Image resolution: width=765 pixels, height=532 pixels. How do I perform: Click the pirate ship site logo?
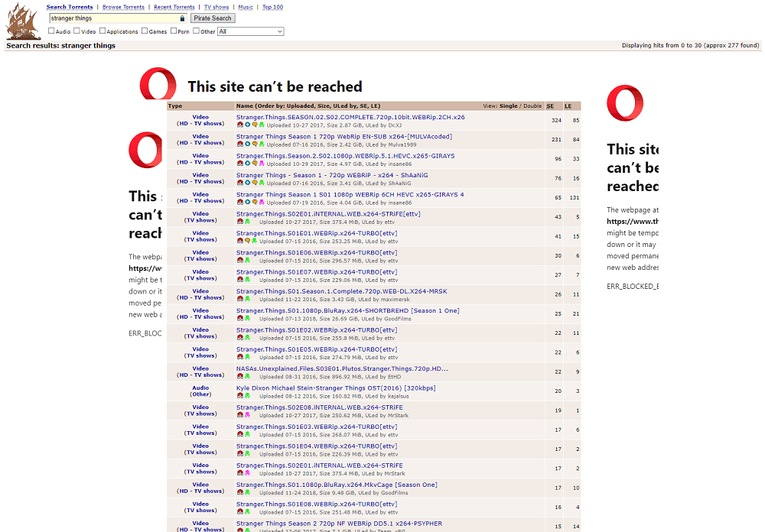pos(23,21)
